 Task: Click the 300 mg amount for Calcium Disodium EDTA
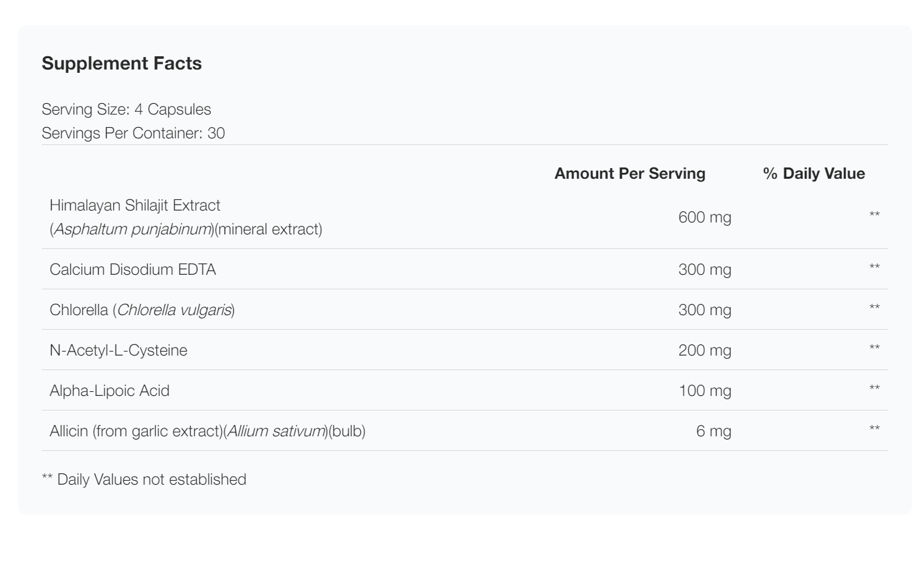[704, 269]
